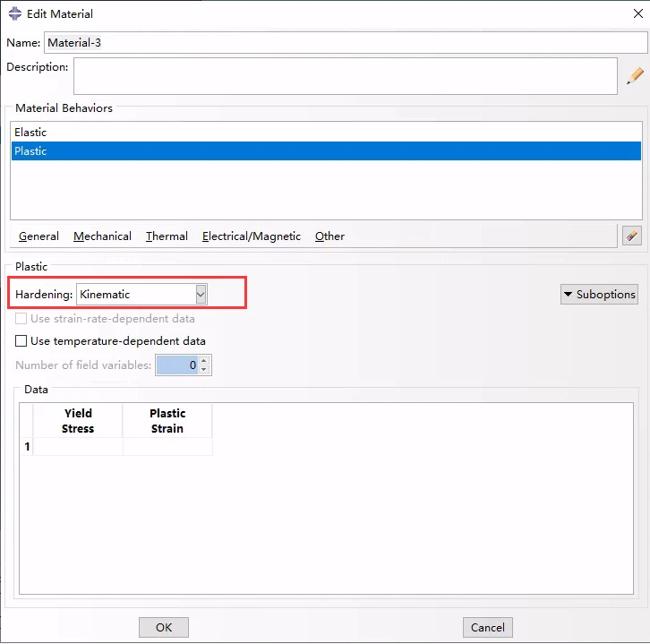Open the Mechanical menu
Image resolution: width=650 pixels, height=644 pixels.
102,236
